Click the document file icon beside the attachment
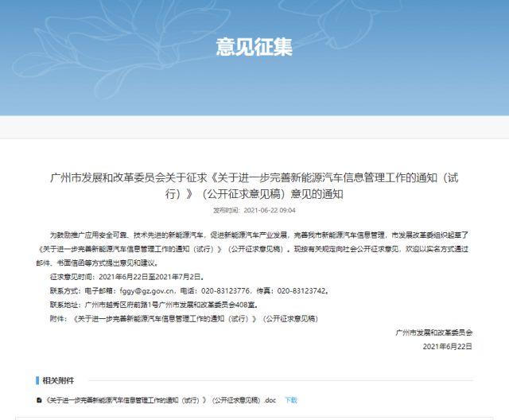This screenshot has height=420, width=509. pyautogui.click(x=39, y=400)
